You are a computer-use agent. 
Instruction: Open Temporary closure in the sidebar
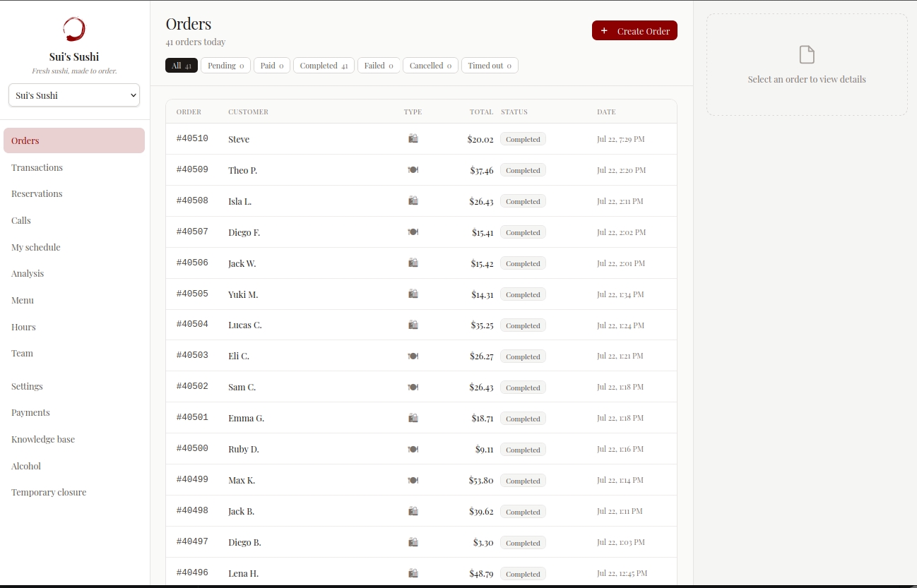click(x=74, y=492)
